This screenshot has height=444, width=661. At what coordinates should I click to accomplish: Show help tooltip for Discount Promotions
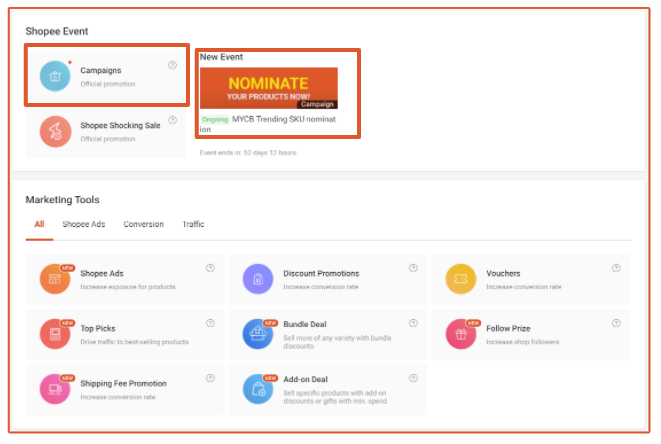click(413, 268)
